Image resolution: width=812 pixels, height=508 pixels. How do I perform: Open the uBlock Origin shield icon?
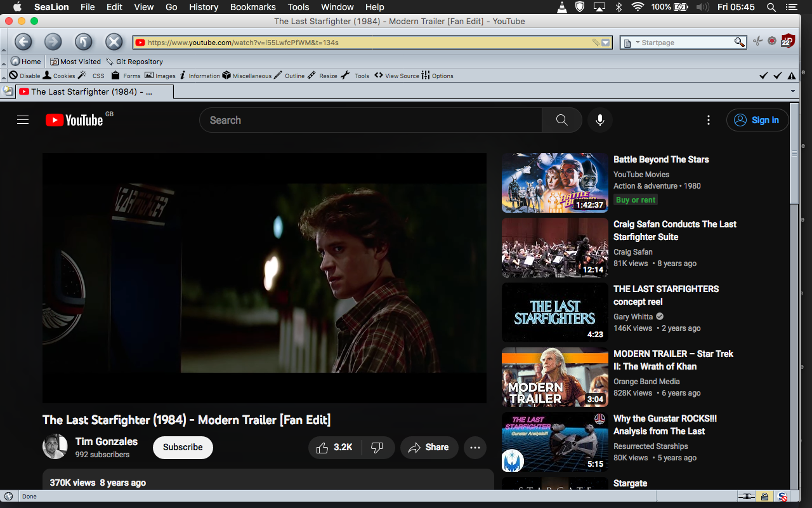788,41
